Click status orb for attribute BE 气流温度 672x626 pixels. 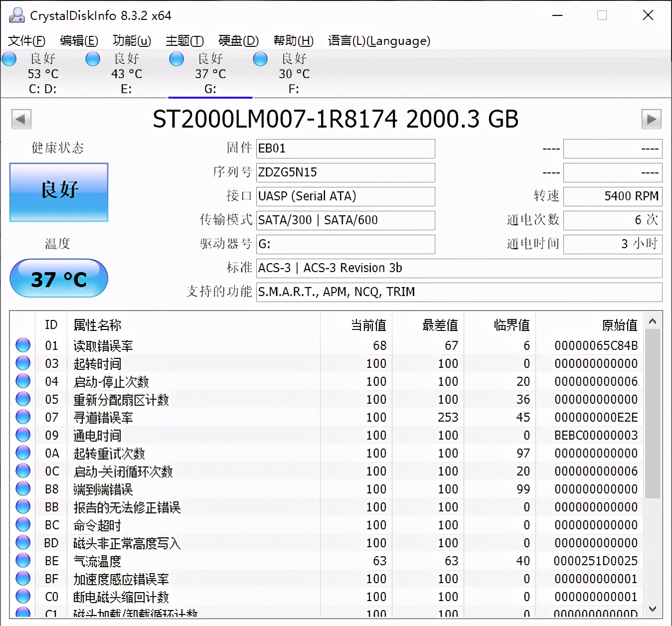coord(23,560)
